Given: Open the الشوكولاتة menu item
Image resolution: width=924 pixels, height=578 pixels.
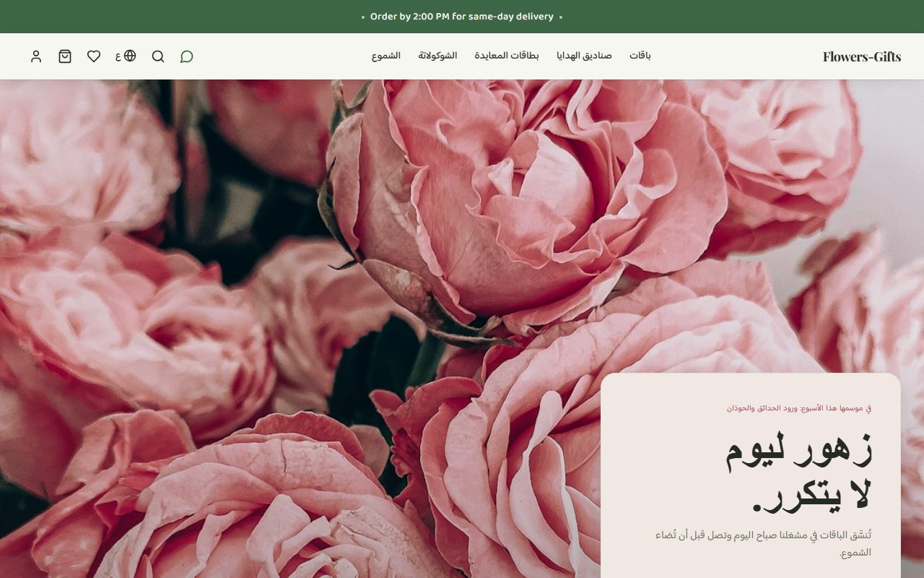Looking at the screenshot, I should pyautogui.click(x=437, y=56).
